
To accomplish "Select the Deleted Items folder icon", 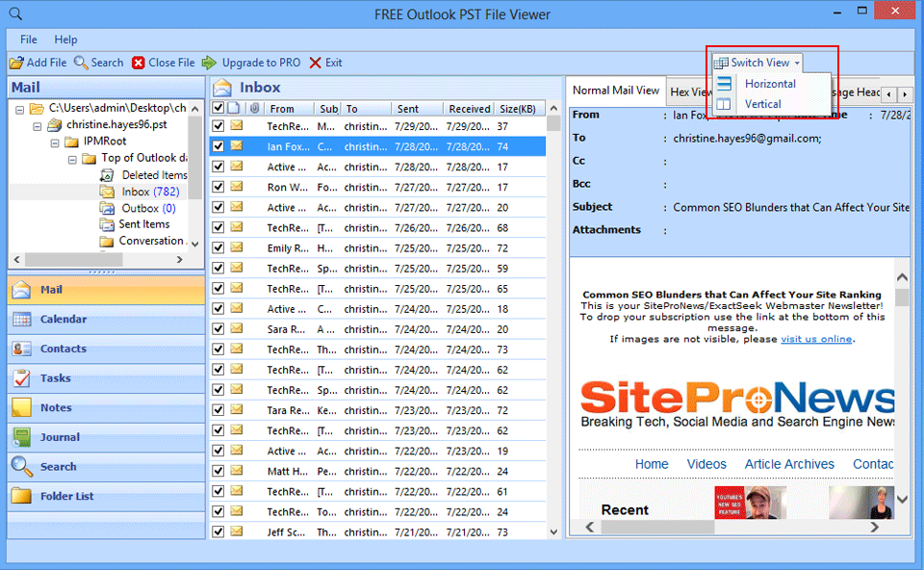I will click(x=107, y=175).
